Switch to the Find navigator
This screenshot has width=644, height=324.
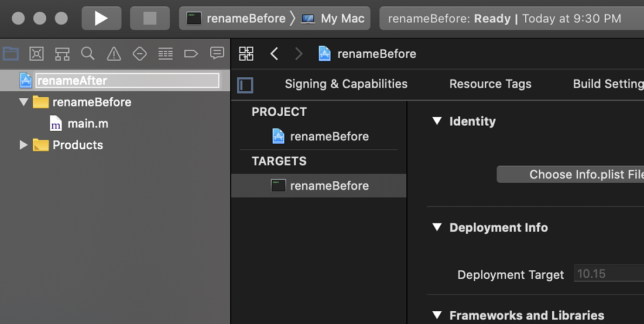88,53
